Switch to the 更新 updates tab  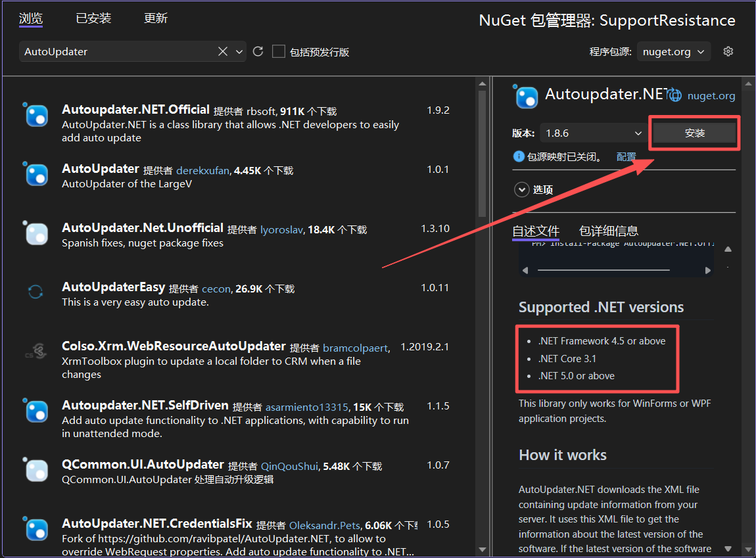[x=156, y=18]
